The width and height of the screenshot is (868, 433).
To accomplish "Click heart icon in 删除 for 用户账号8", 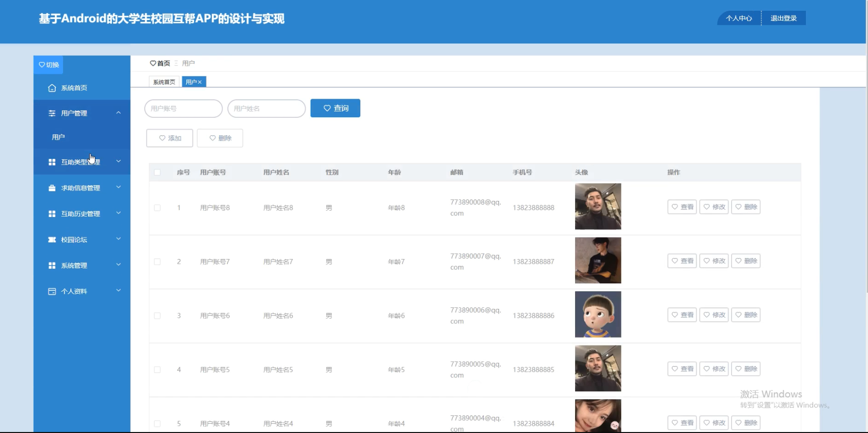I will [x=738, y=207].
